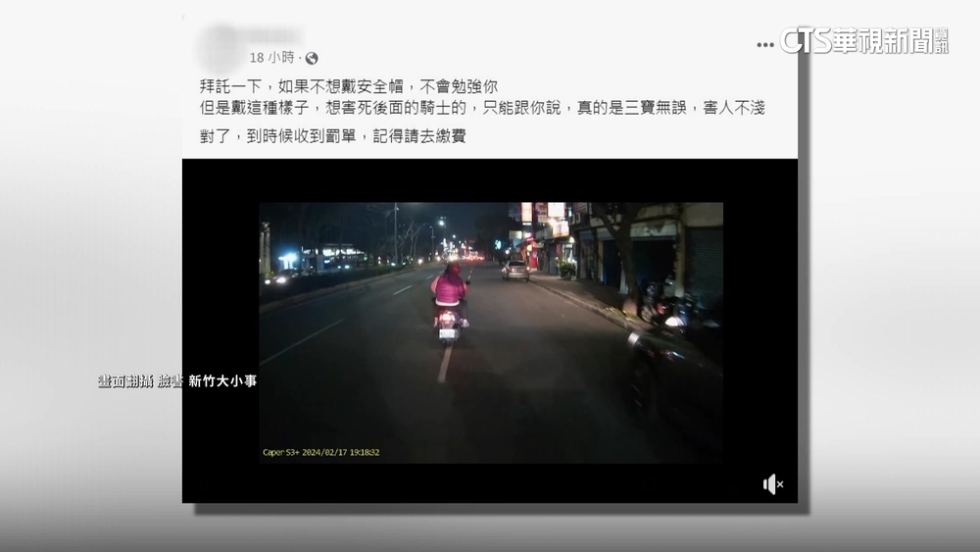Open the "18 小時" post timestamp
Viewport: 980px width, 552px height.
coord(271,58)
